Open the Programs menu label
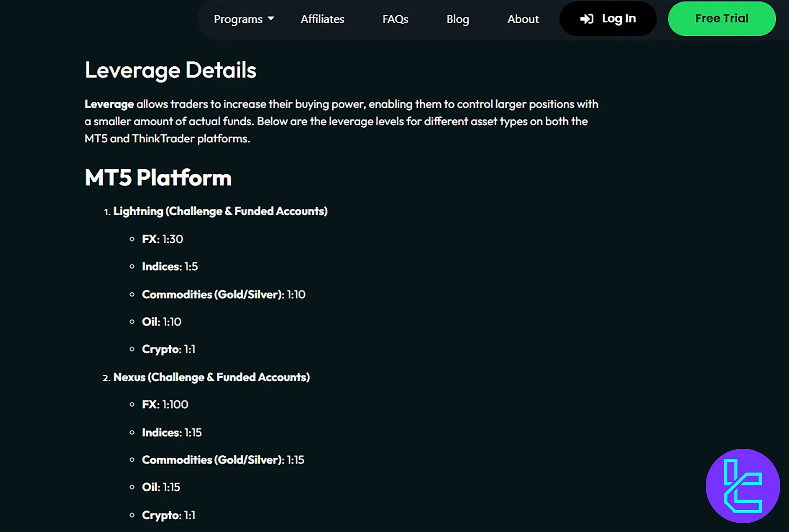Viewport: 789px width, 532px height. point(238,19)
